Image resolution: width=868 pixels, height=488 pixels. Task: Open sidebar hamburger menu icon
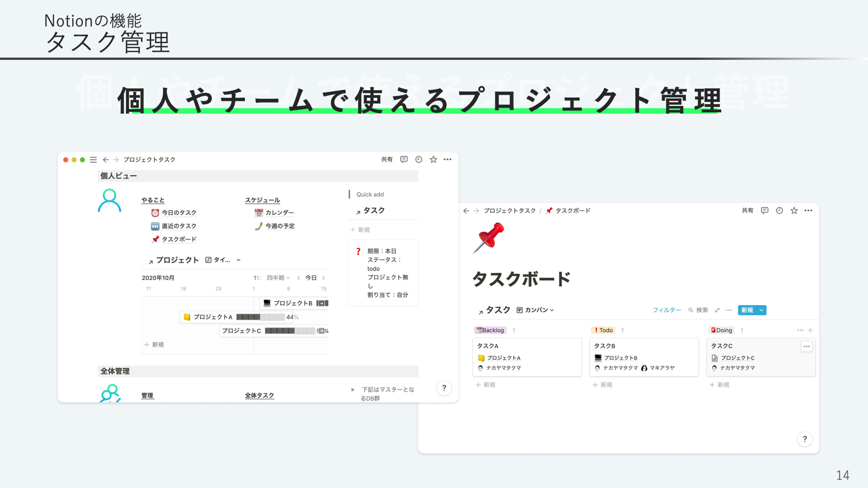93,160
